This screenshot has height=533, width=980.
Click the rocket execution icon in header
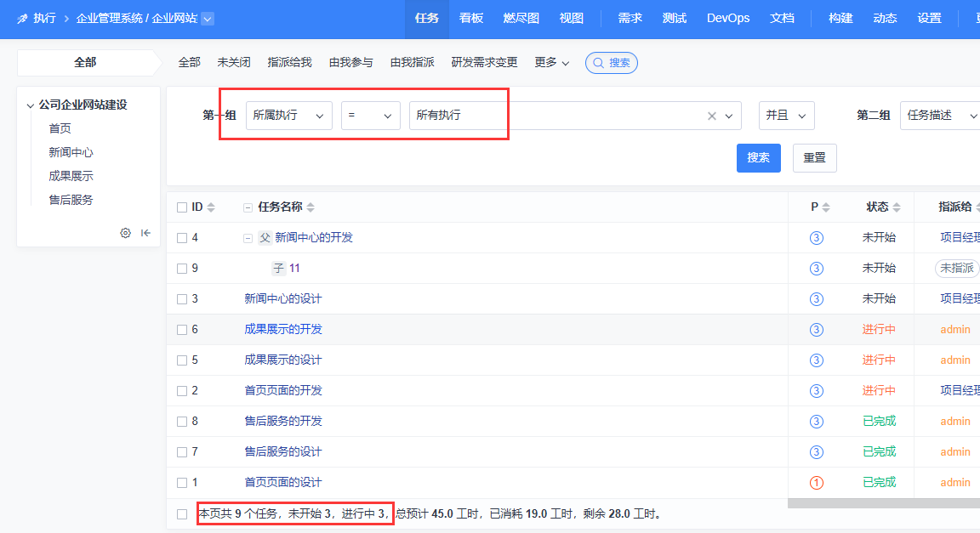pyautogui.click(x=22, y=19)
